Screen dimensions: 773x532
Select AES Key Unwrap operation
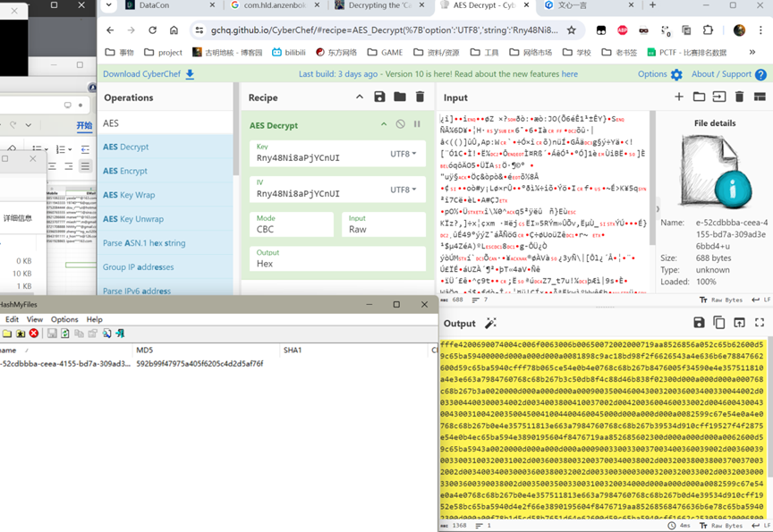pyautogui.click(x=166, y=219)
